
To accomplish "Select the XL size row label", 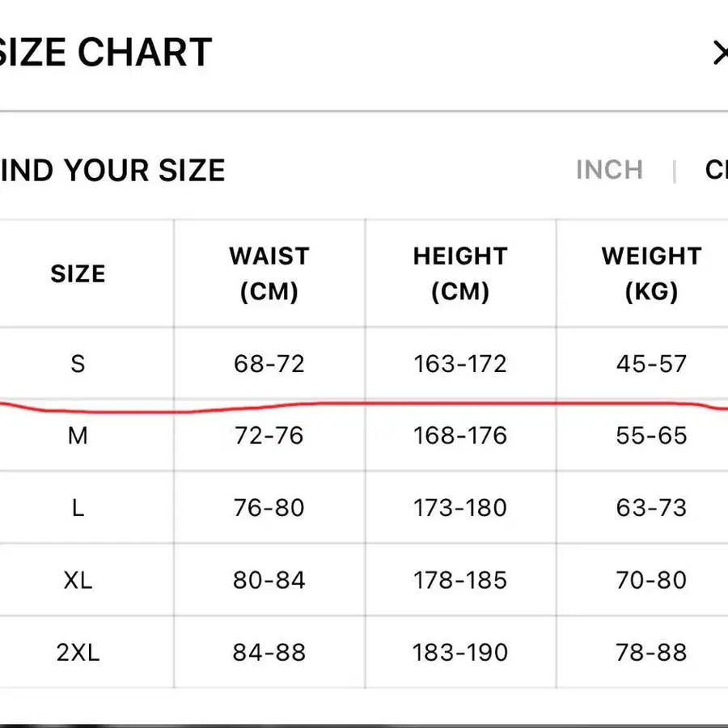I will 78,580.
